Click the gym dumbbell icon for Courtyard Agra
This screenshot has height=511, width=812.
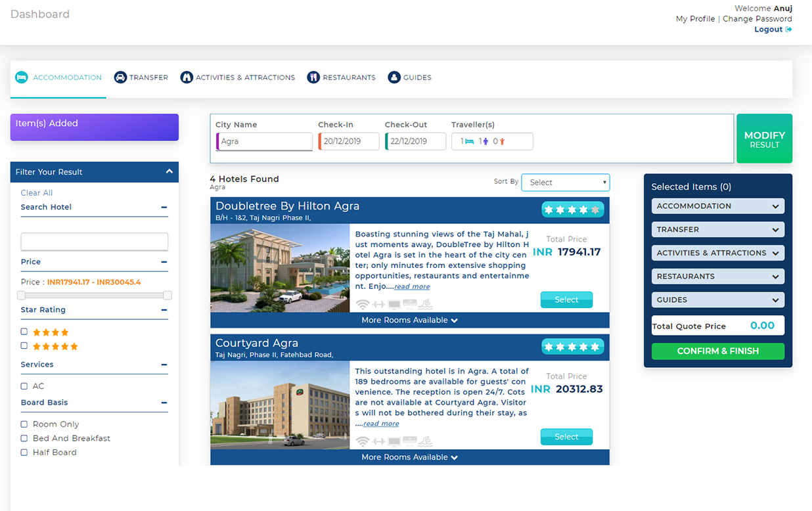378,441
